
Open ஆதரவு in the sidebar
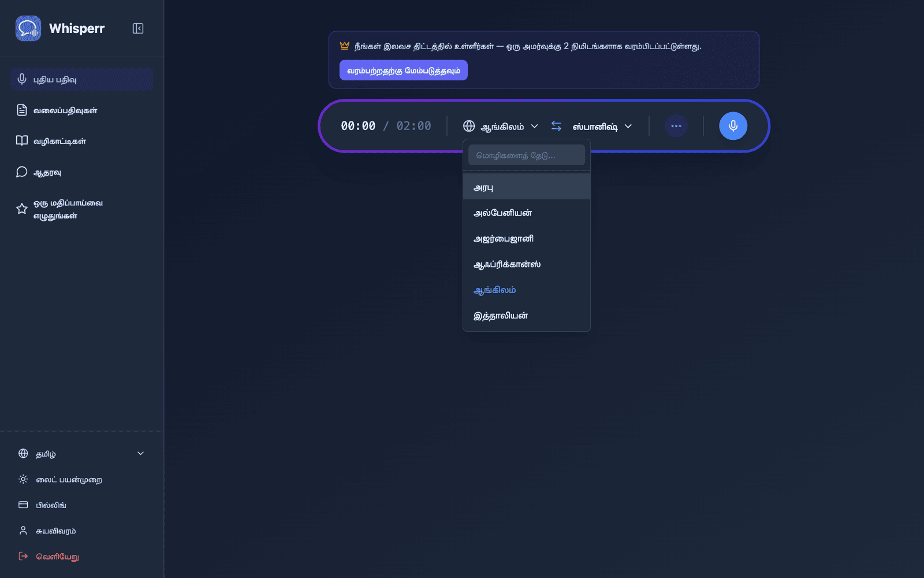click(81, 172)
